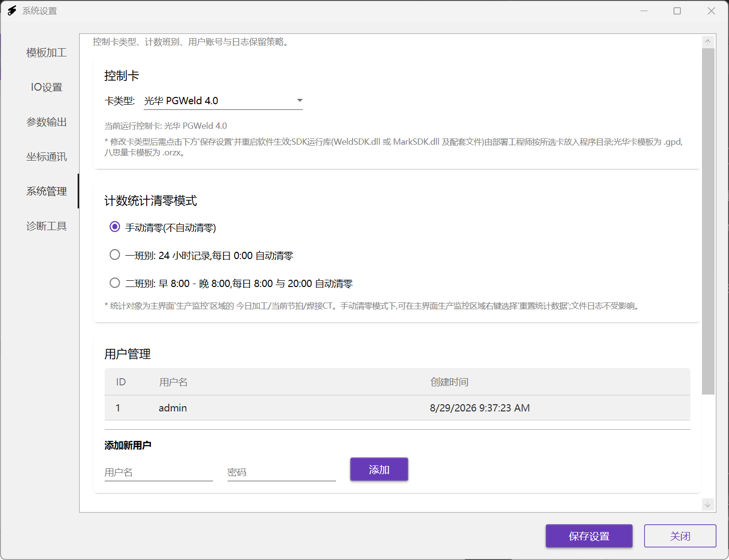
Task: Click the 控制卡 section heading
Action: 121,76
